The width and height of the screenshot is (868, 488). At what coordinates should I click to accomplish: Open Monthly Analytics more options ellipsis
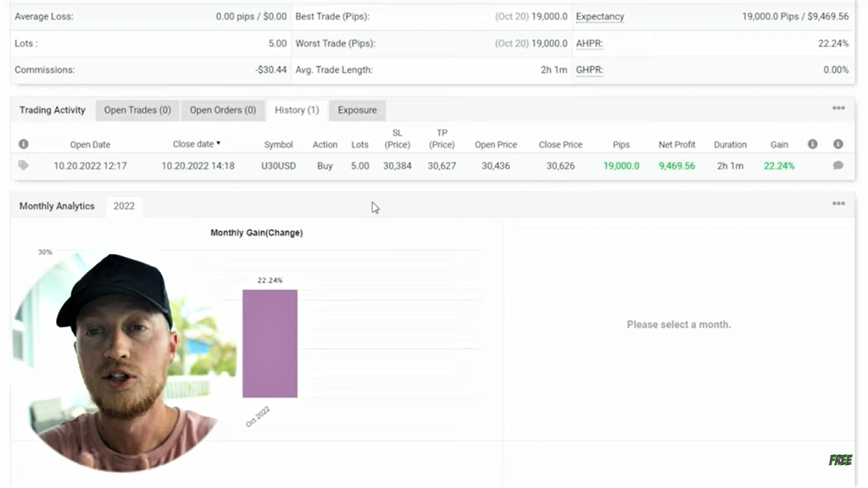coord(837,203)
